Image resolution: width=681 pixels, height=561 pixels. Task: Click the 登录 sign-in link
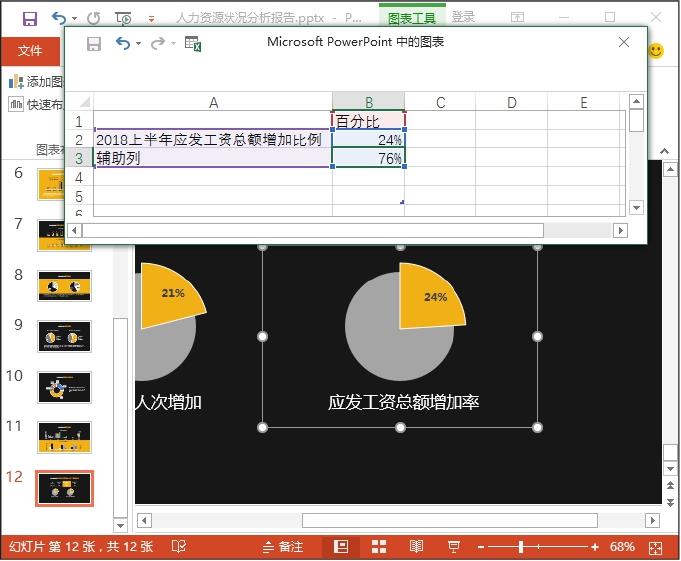click(x=463, y=17)
